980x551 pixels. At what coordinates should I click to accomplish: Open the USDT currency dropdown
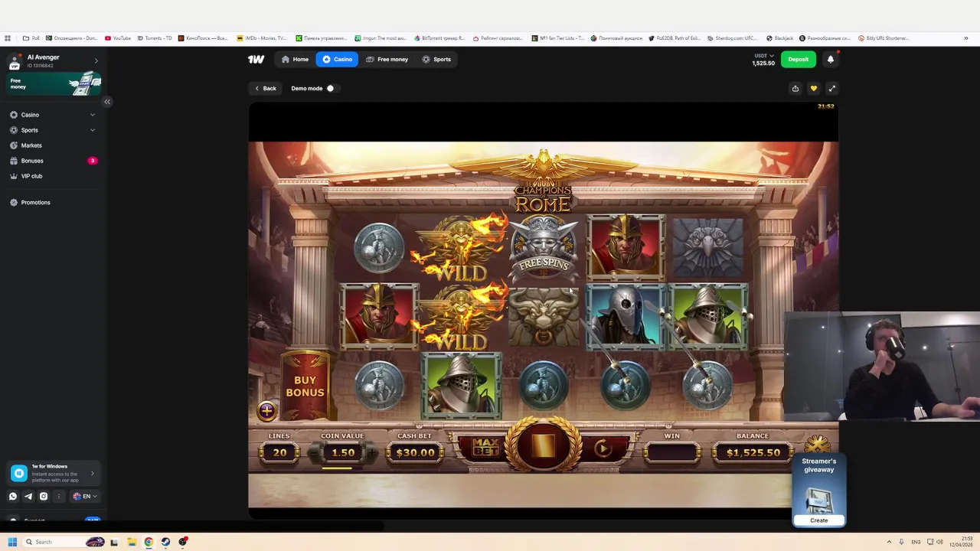click(x=763, y=56)
